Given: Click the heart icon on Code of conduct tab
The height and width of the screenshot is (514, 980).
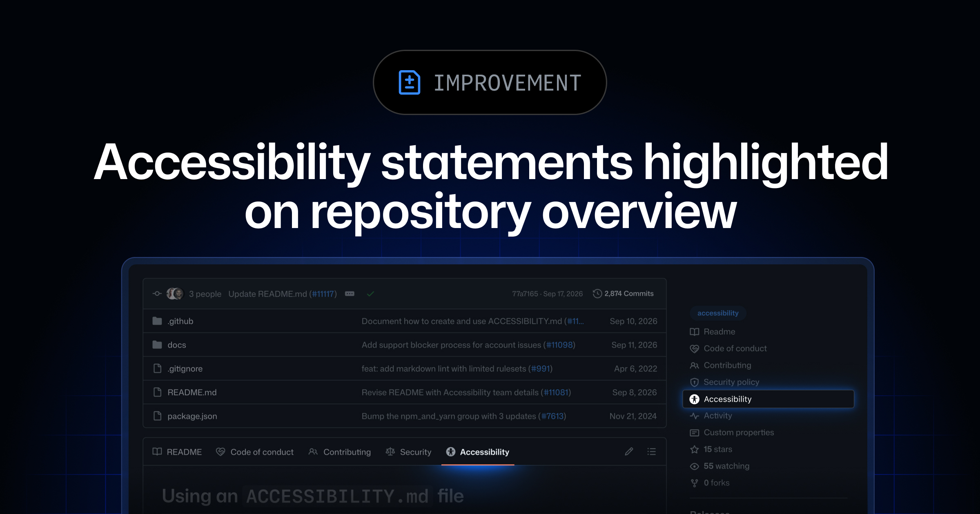Looking at the screenshot, I should 220,452.
